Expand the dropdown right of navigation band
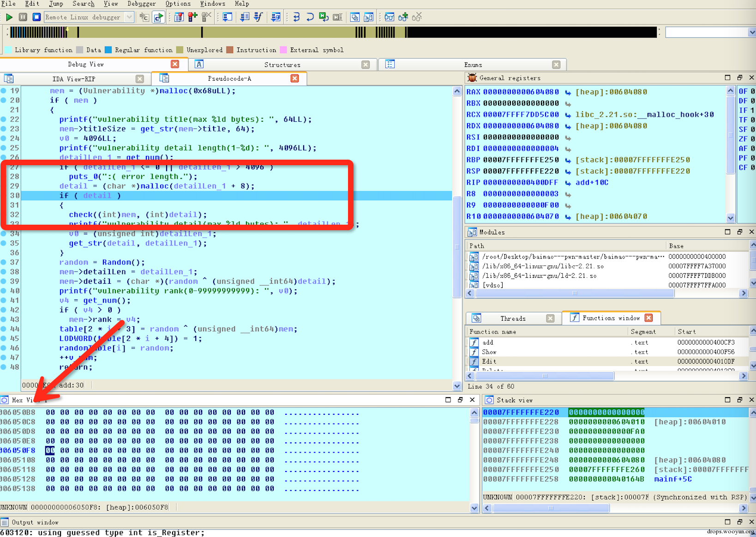This screenshot has width=756, height=537. 751,32
